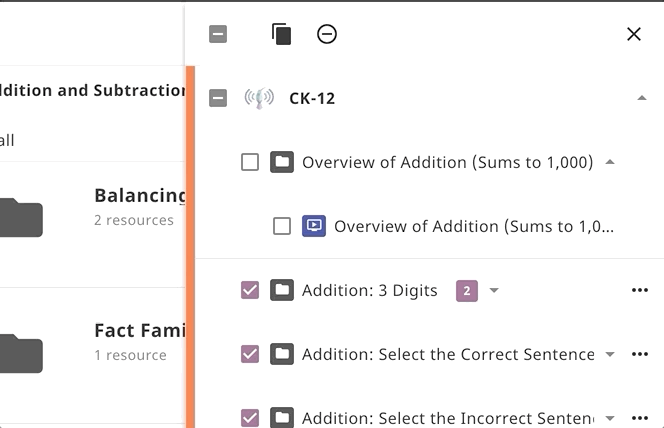Toggle the select-all checkbox in the toolbar
Viewport: 664px width, 428px height.
point(218,34)
